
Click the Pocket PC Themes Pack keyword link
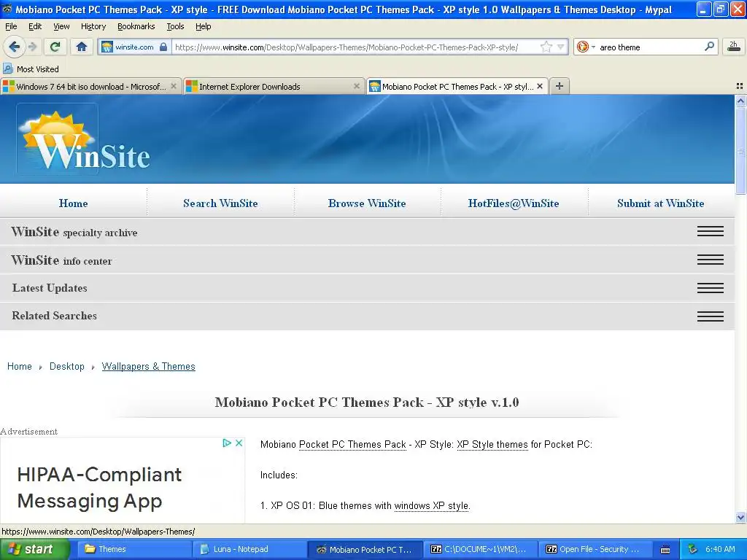pos(352,444)
